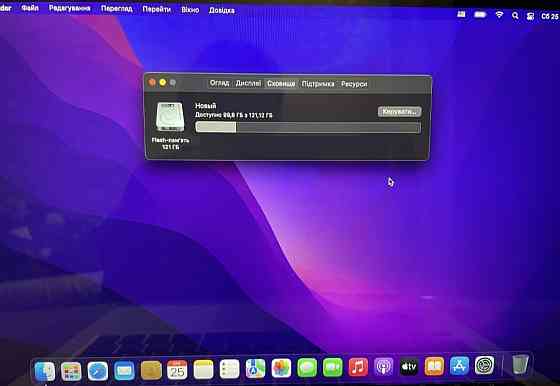The width and height of the screenshot is (560, 386).
Task: Open Finder from the Dock
Action: 45,371
